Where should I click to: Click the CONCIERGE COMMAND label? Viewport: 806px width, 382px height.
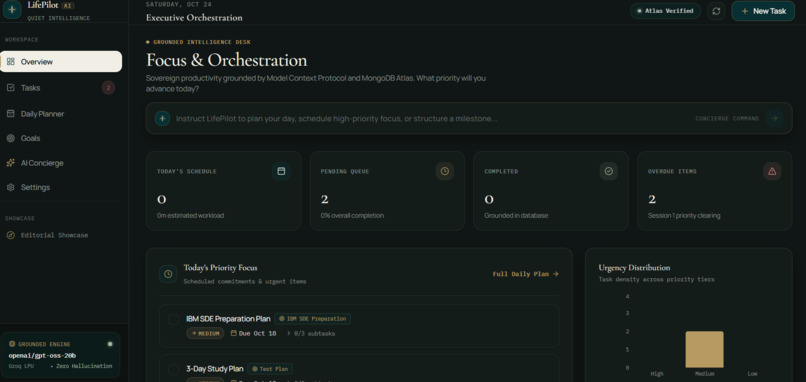727,118
